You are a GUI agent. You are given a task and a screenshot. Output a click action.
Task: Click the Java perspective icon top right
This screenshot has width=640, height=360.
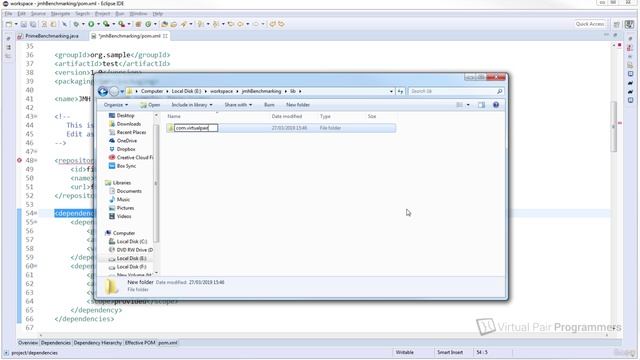[630, 24]
